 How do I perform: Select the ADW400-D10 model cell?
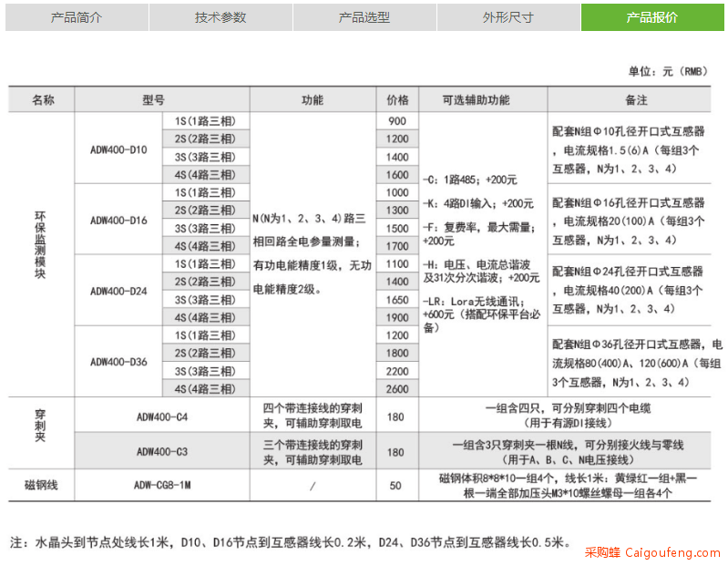(118, 149)
